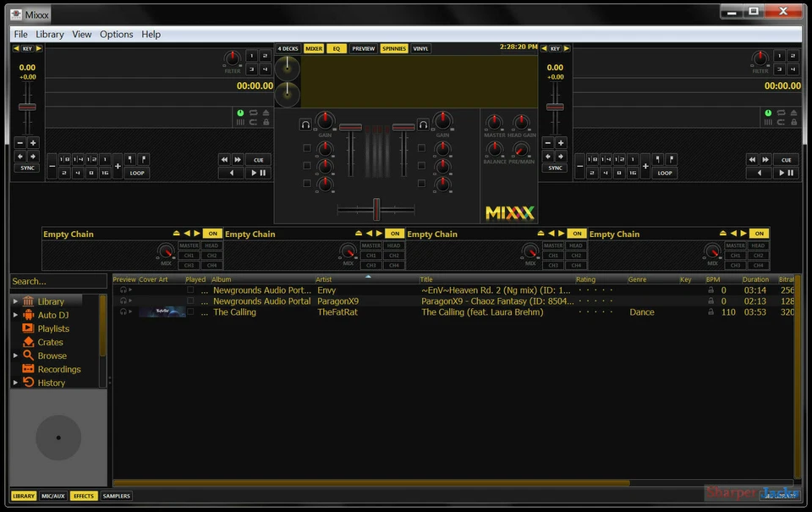Turn off the first Empty Chain effect unit

[x=212, y=234]
